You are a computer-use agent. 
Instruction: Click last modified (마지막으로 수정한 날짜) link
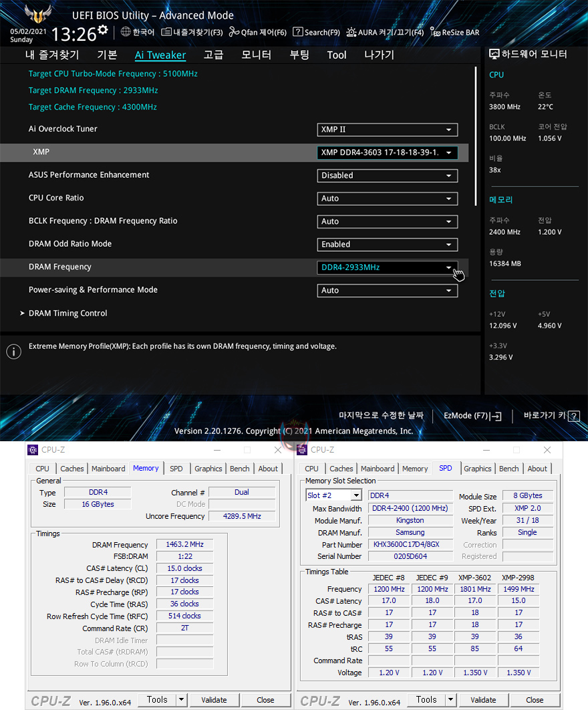tap(381, 416)
